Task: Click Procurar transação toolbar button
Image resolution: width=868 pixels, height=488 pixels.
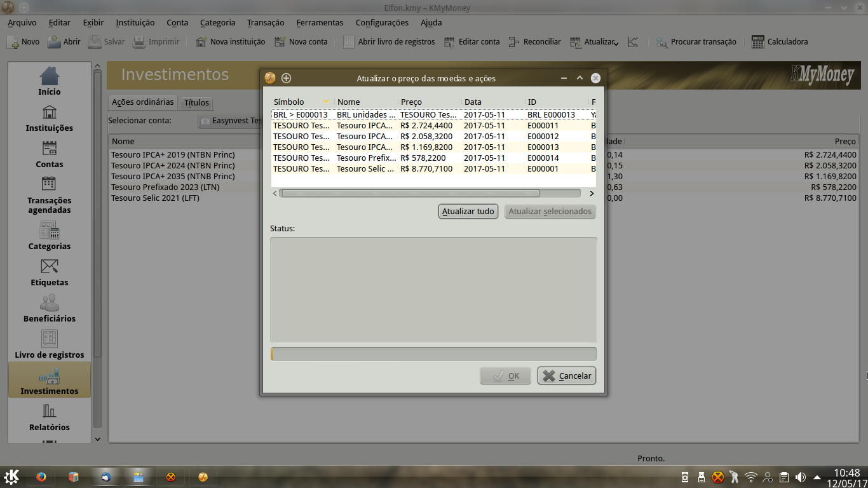Action: tap(696, 42)
